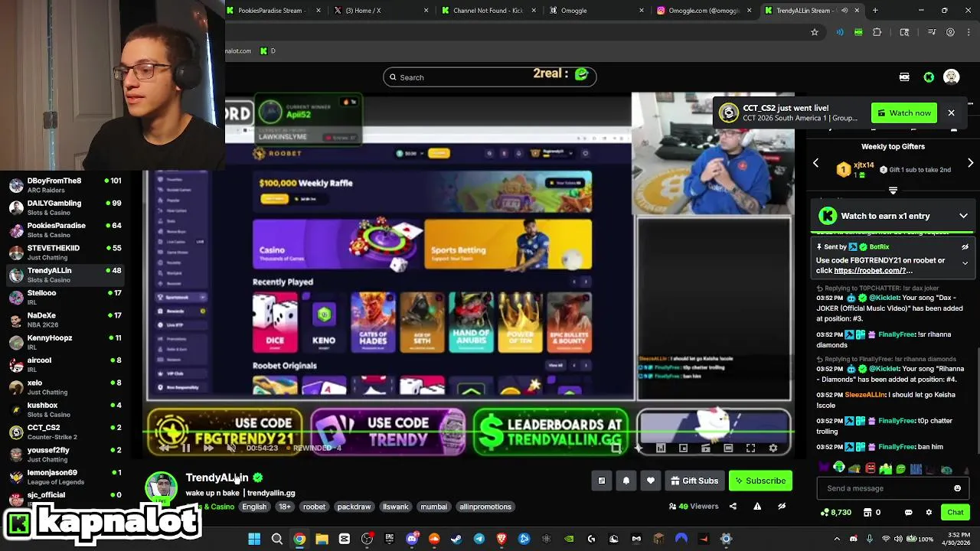980x551 pixels.
Task: Open Steam from the taskbar
Action: click(x=457, y=539)
